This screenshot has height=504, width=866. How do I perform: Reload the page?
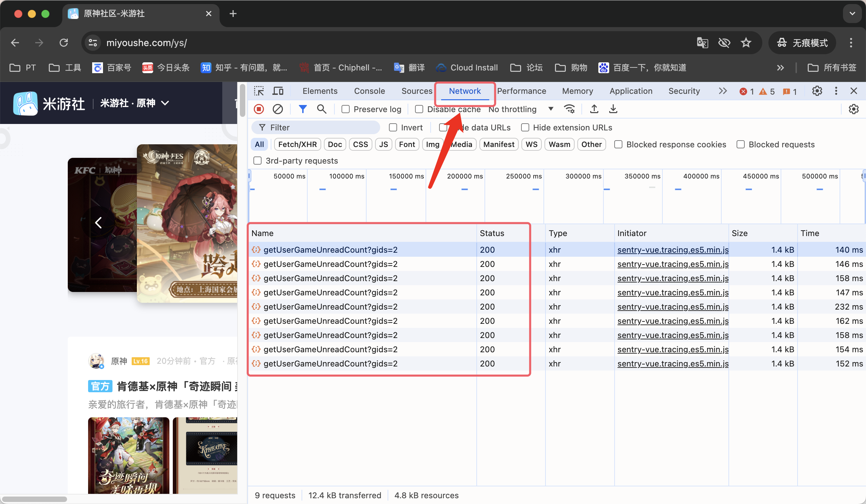point(64,43)
